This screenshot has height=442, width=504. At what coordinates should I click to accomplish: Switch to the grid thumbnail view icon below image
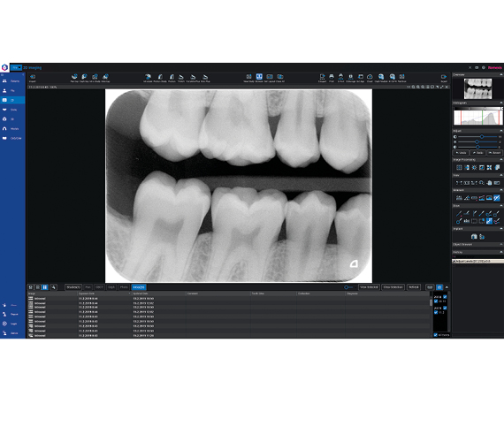coord(45,287)
